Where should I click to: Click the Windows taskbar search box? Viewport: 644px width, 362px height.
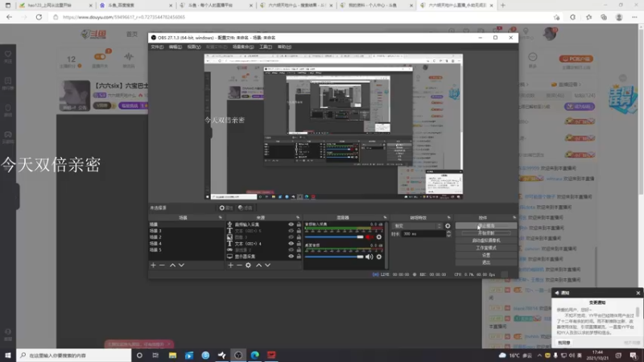[x=74, y=355]
